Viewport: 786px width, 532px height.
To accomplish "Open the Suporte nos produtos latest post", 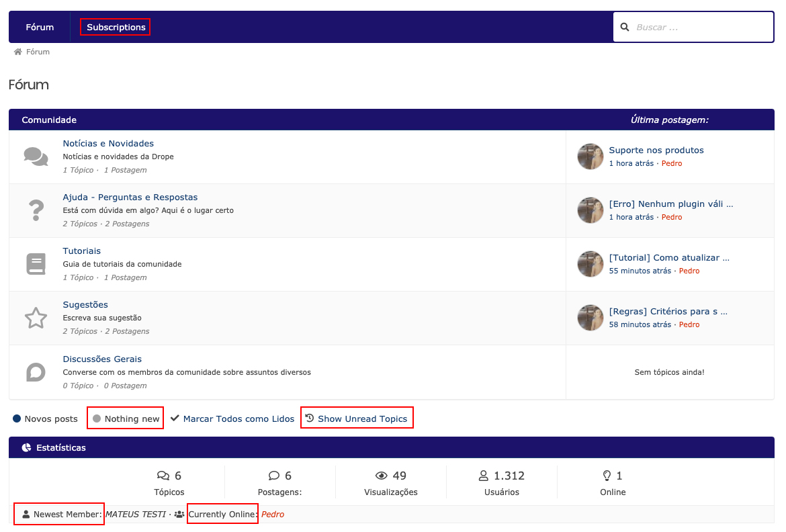I will tap(656, 150).
